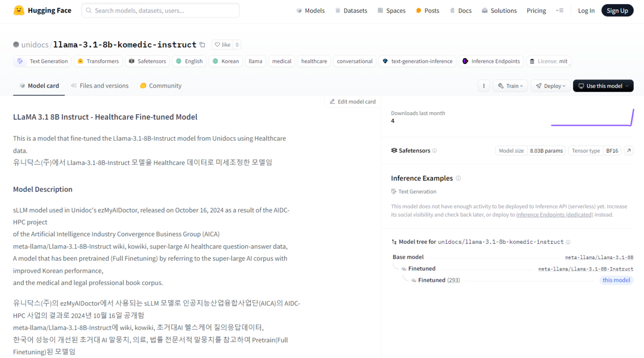The image size is (644, 358).
Task: Click the Safetensors info icon
Action: (435, 150)
